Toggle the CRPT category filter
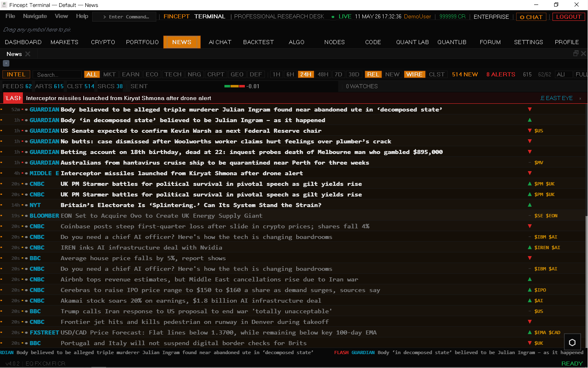 click(216, 74)
